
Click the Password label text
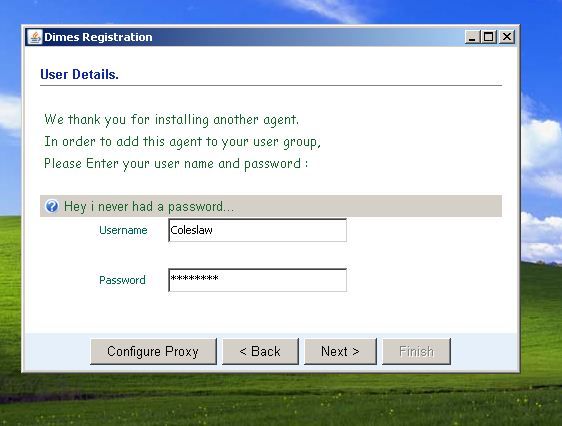[122, 280]
